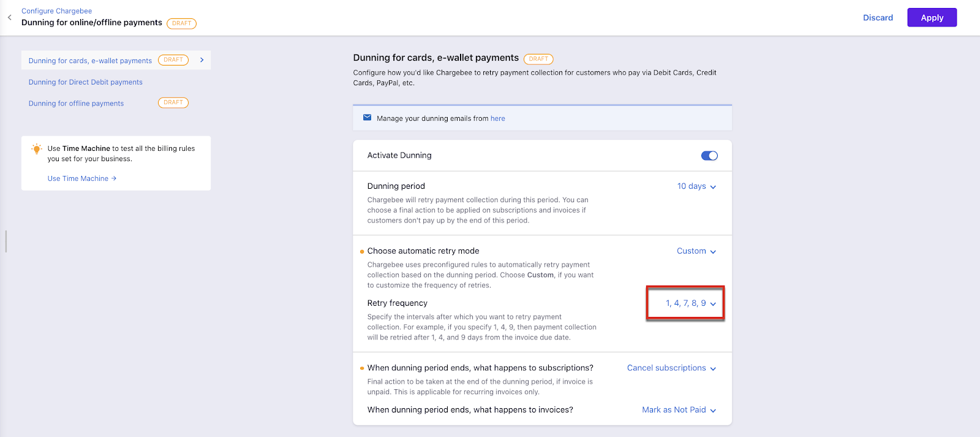Open the Use Time Machine link

click(82, 178)
